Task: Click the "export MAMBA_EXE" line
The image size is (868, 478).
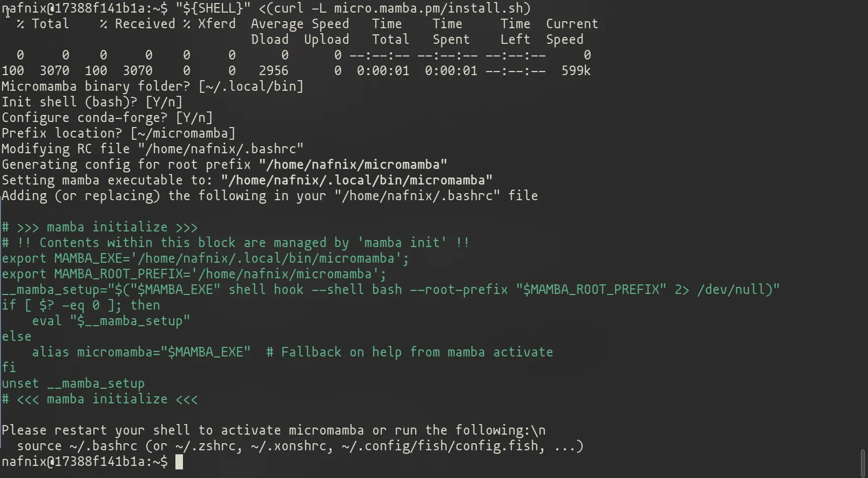Action: [205, 259]
